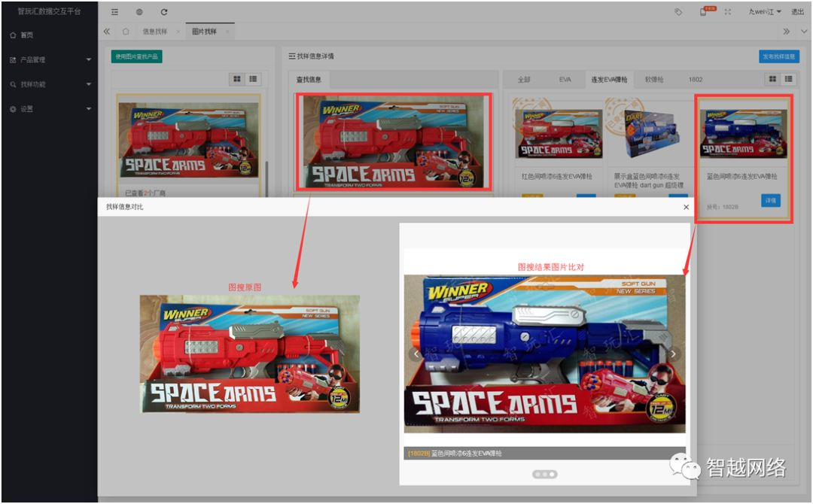Click 退出 to log out

click(x=797, y=12)
